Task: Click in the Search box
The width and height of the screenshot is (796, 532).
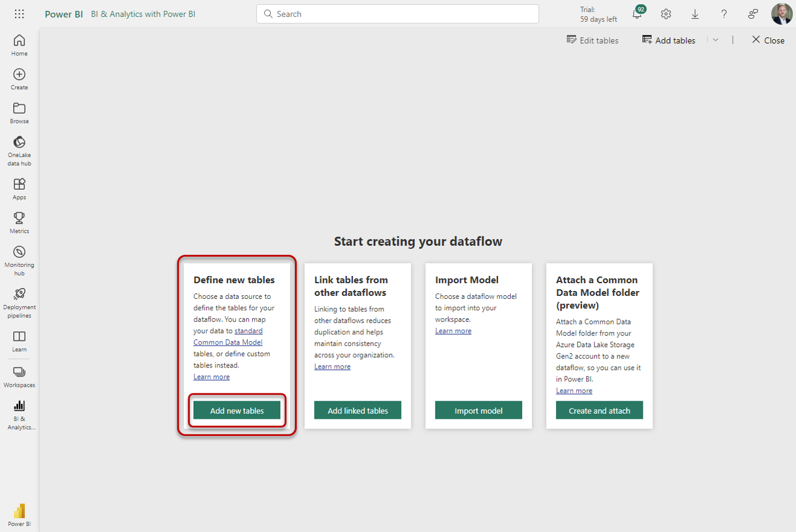Action: 397,14
